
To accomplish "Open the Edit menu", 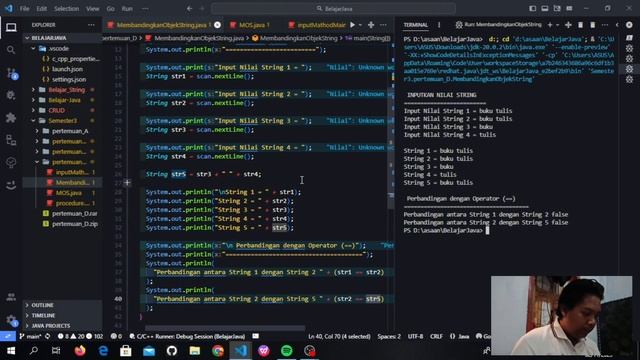I will pos(42,8).
